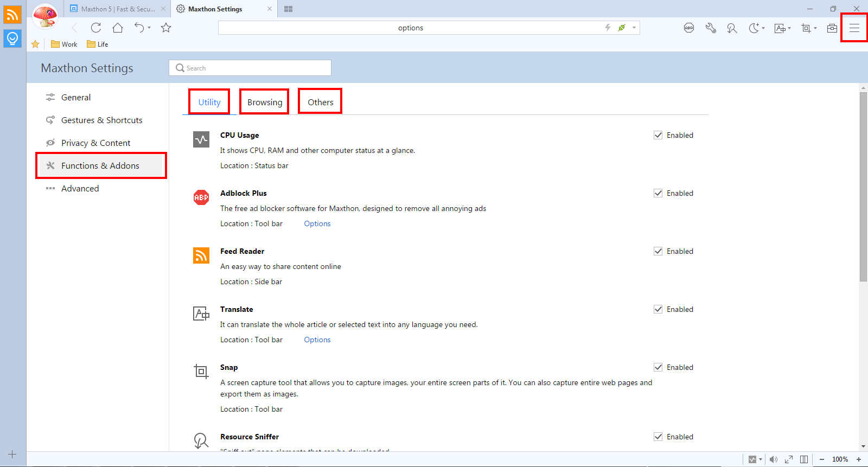Open the Feed Reader sidebar icon
Screen dimensions: 868x467
click(x=12, y=15)
